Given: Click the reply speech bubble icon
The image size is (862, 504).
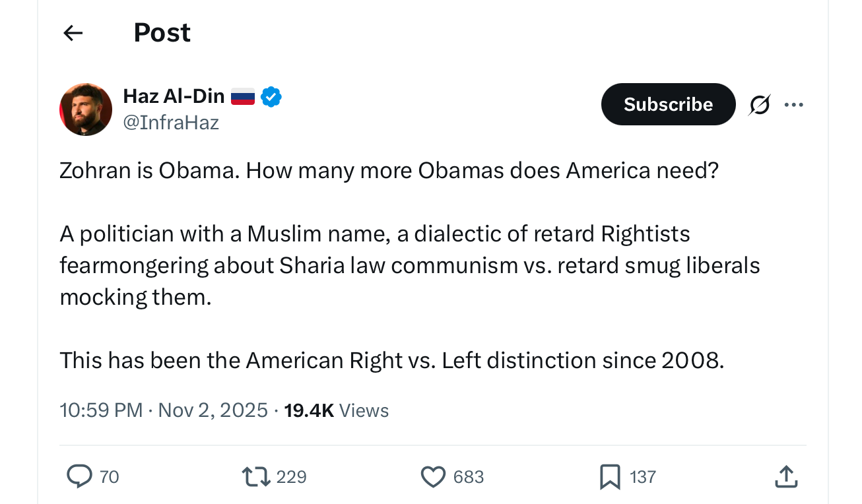Looking at the screenshot, I should click(79, 476).
